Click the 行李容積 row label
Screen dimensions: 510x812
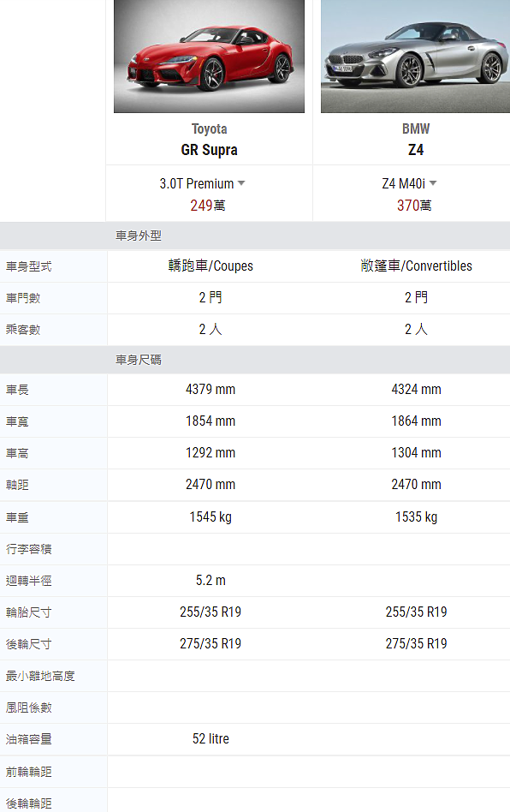pos(28,549)
